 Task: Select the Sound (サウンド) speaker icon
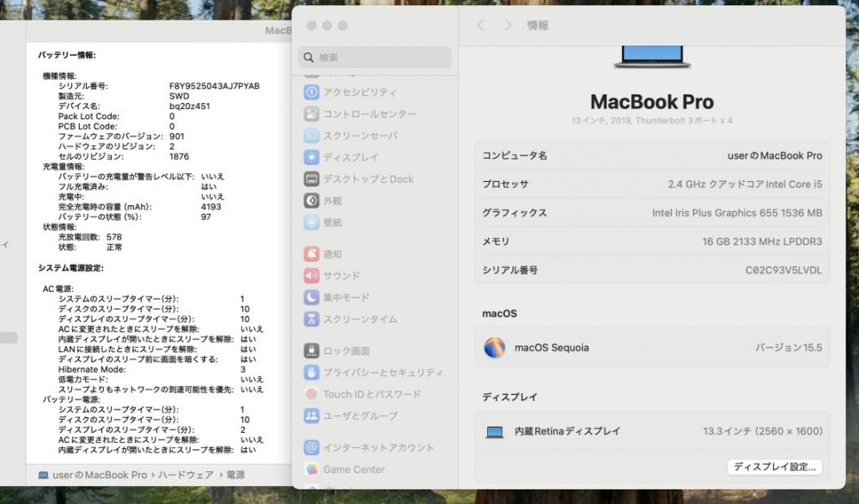tap(311, 276)
